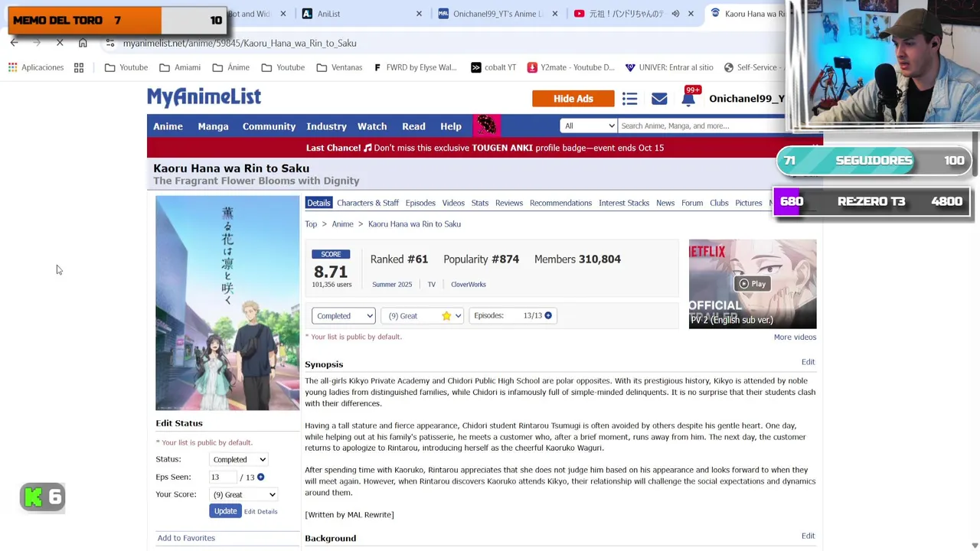
Task: Open the Ventanas bookmark folder
Action: tap(339, 67)
